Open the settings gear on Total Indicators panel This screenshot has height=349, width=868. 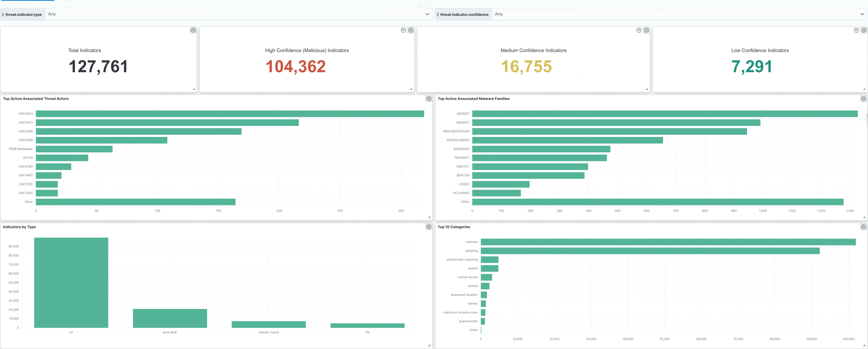coord(193,30)
